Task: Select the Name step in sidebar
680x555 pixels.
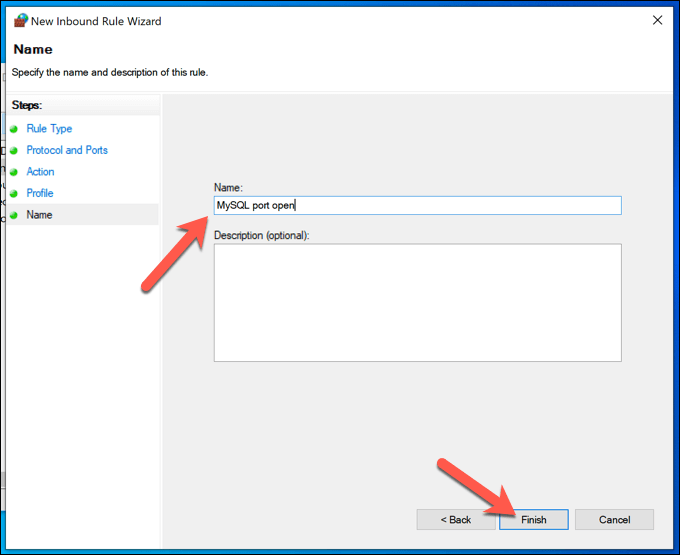Action: point(39,215)
